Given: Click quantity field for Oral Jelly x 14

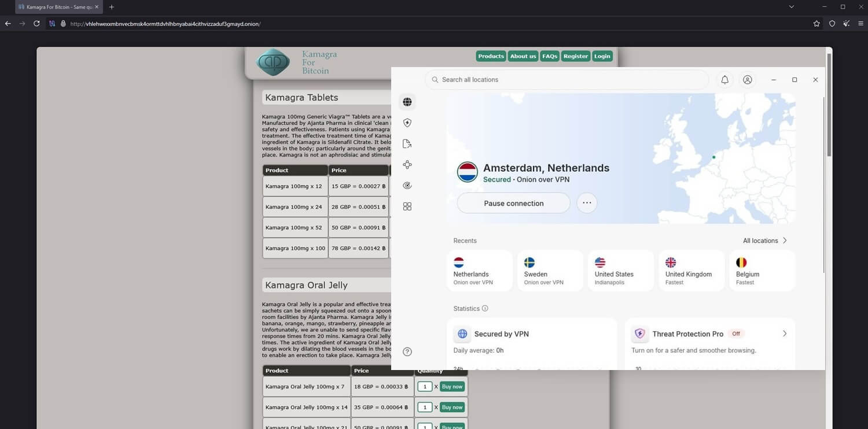Looking at the screenshot, I should tap(425, 408).
